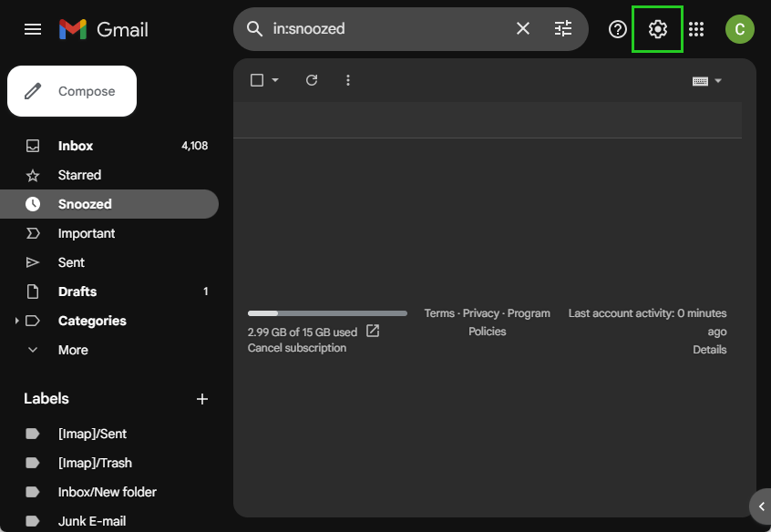Viewport: 771px width, 532px height.
Task: Open the main menu hamburger icon
Action: 33,29
